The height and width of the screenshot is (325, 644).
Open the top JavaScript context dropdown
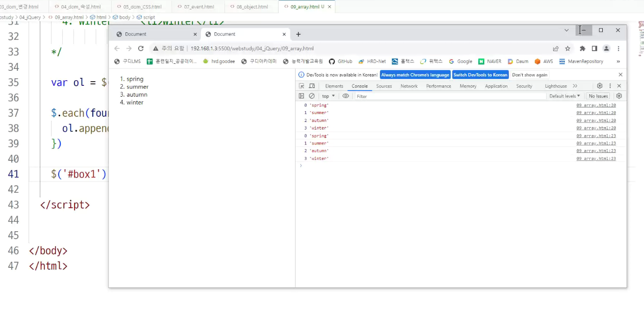[328, 96]
